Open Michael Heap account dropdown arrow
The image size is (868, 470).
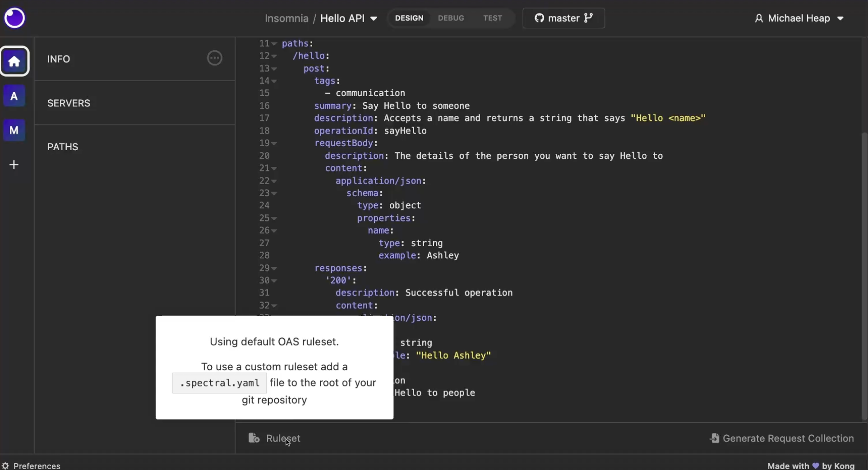tap(840, 18)
